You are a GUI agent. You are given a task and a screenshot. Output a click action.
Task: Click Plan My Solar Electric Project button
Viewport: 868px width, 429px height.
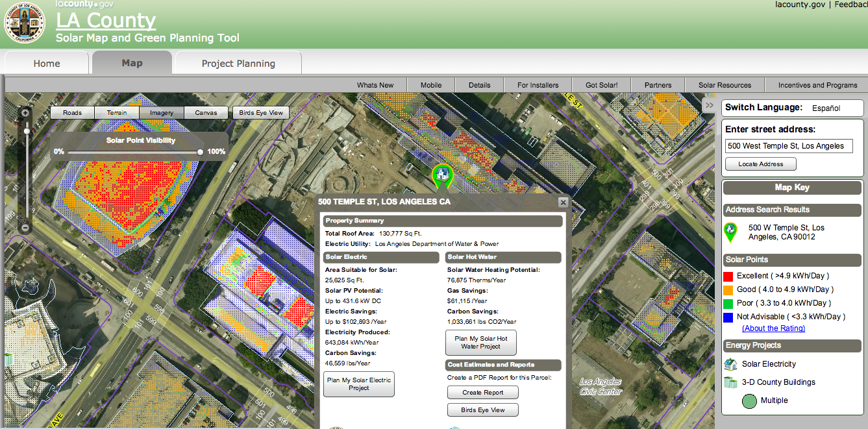coord(359,384)
